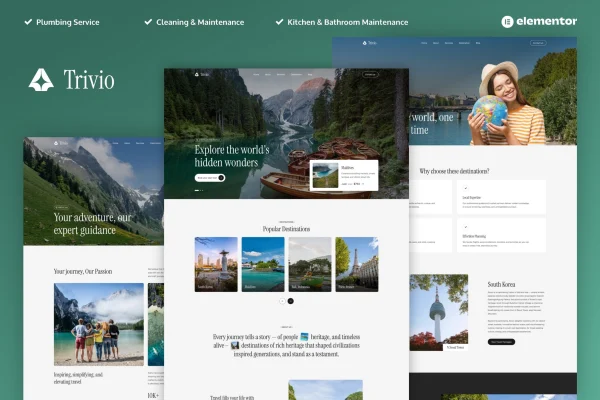Click the Trivio logo in right page navbar
The image size is (600, 400).
[370, 43]
